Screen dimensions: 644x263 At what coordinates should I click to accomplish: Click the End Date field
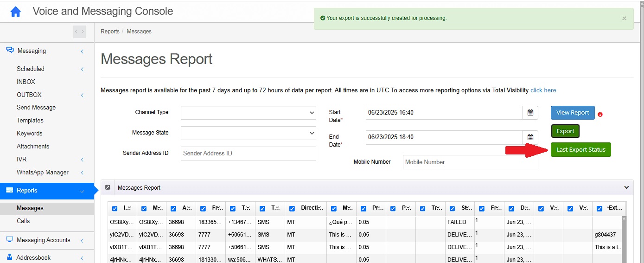(x=444, y=137)
